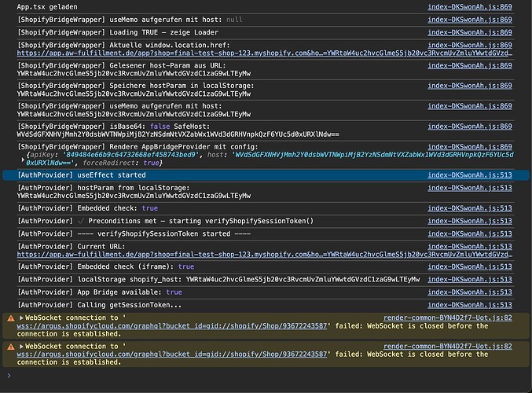This screenshot has height=393, width=532.
Task: Open source link for 'useMemo aufgerufen mit host: null'
Action: (x=470, y=20)
